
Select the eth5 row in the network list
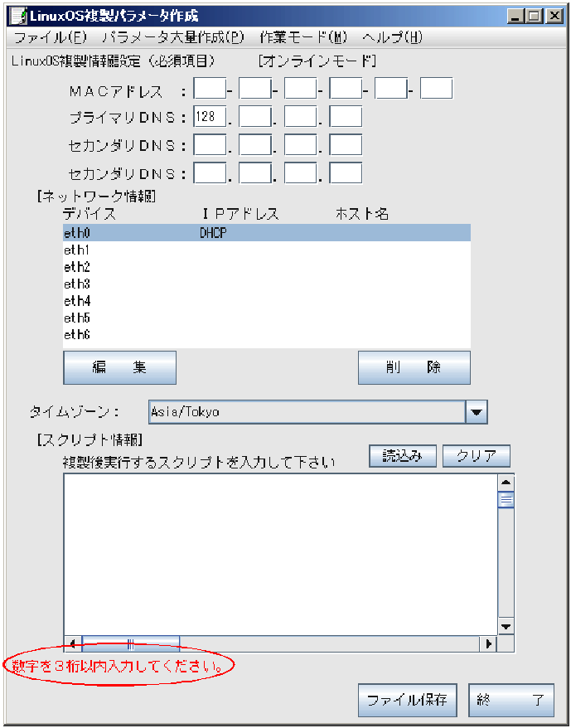tap(267, 318)
